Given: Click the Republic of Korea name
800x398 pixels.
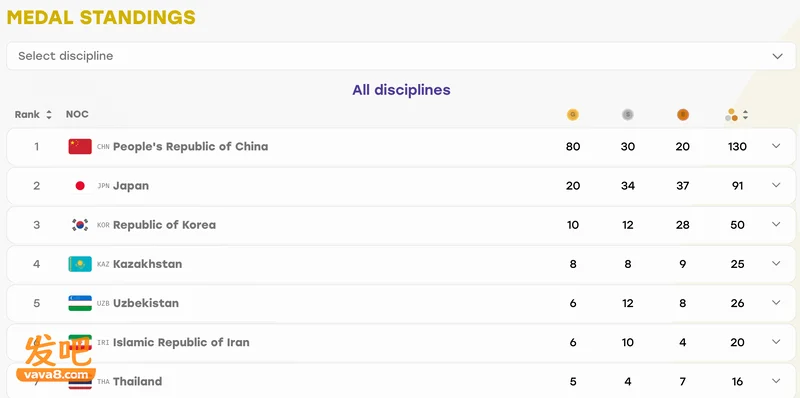Looking at the screenshot, I should point(164,225).
